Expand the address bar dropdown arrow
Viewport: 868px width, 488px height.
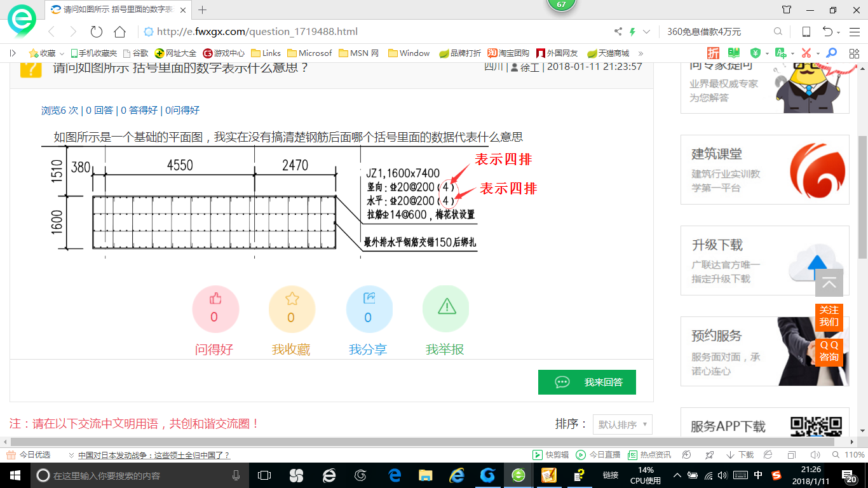click(647, 32)
